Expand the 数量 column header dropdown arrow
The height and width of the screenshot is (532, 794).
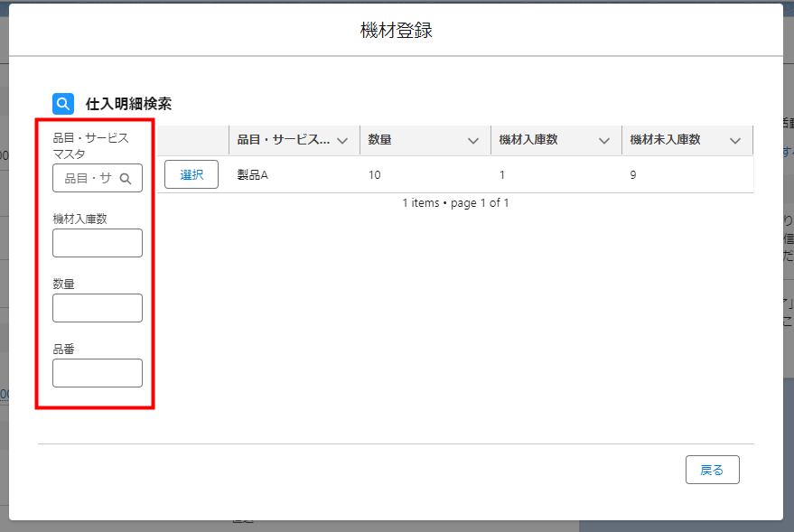point(473,141)
